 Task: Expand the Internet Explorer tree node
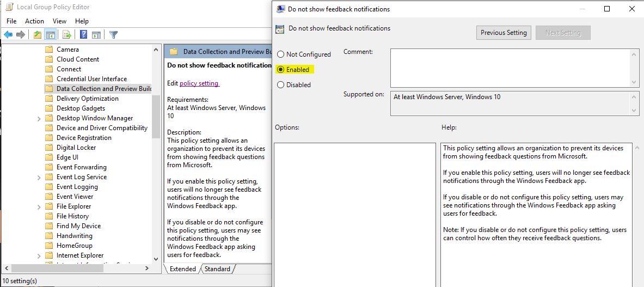[39, 255]
